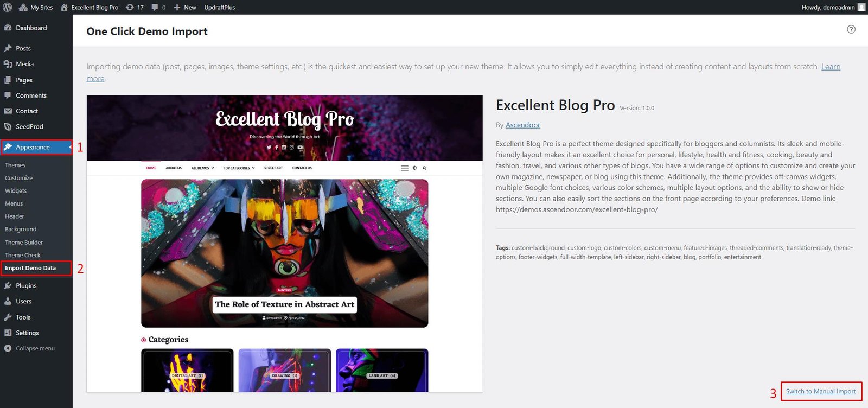Viewport: 868px width, 408px height.
Task: Click the Instagram icon in preview header
Action: 291,148
